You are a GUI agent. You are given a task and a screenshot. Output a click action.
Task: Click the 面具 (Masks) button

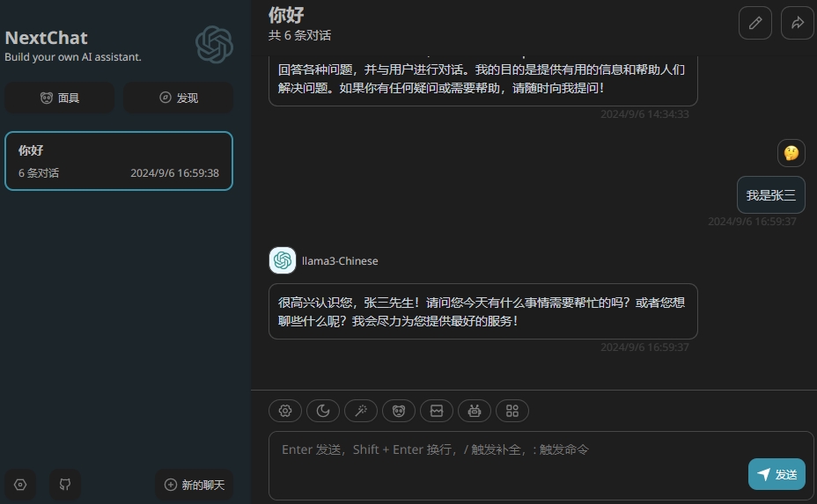pos(60,98)
